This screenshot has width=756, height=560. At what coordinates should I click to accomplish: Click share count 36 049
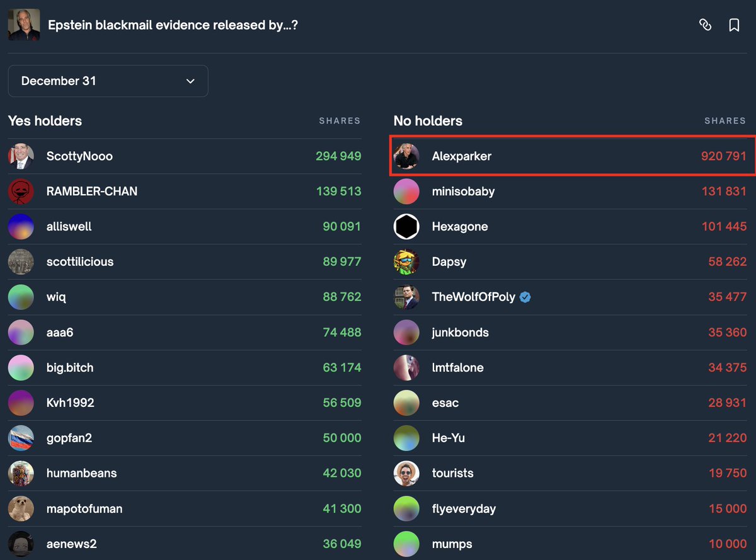(342, 544)
